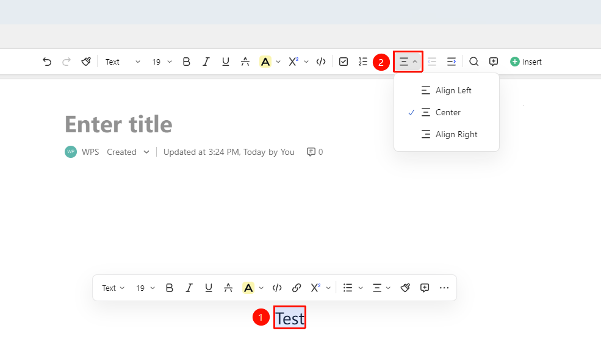Screen dimensions: 601x364
Task: Open search in the document
Action: [x=473, y=62]
